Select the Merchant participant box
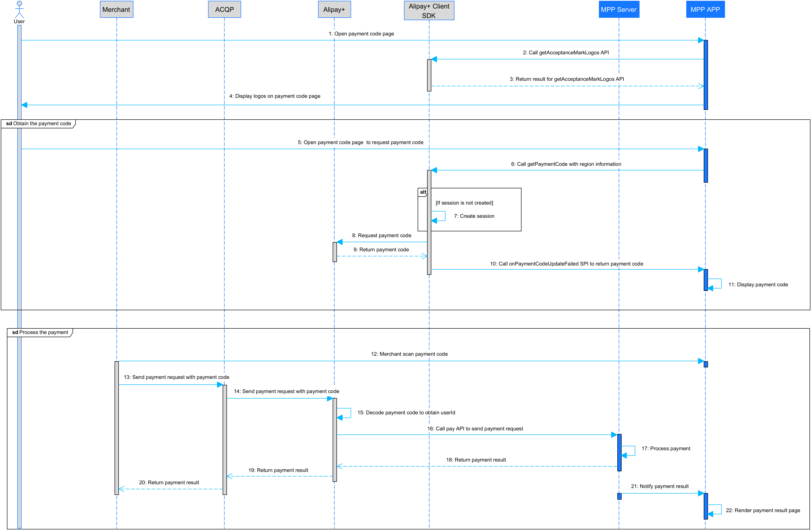The width and height of the screenshot is (812, 531). point(116,10)
